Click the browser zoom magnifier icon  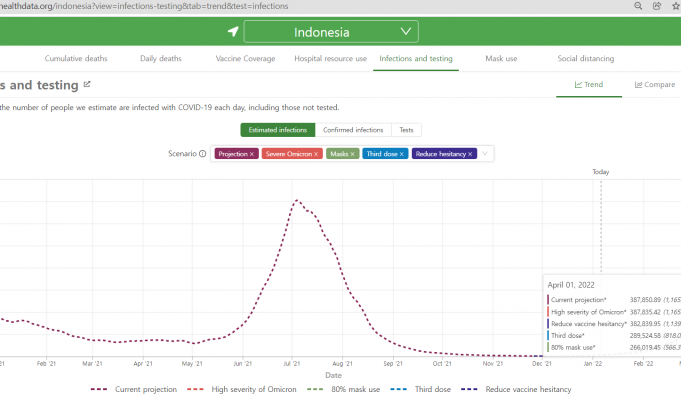pos(638,6)
